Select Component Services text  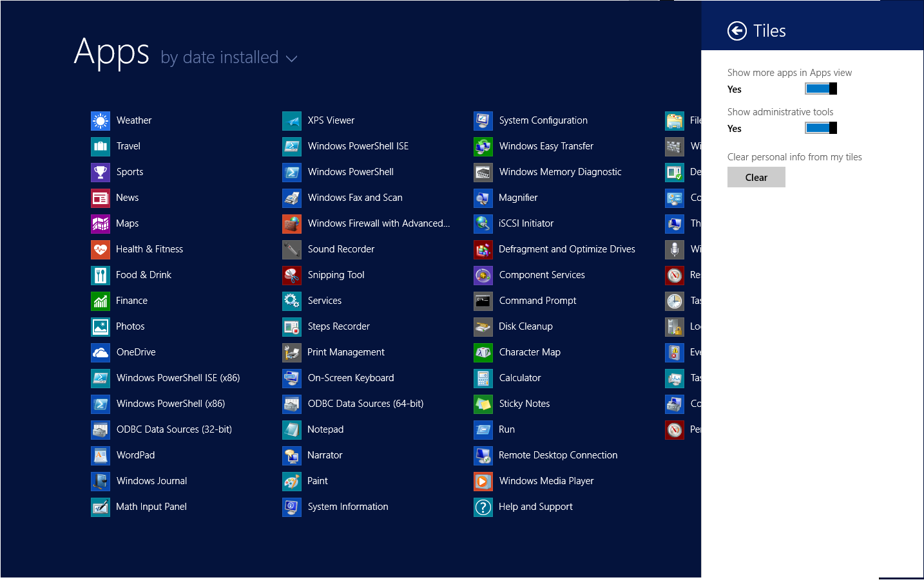[542, 275]
